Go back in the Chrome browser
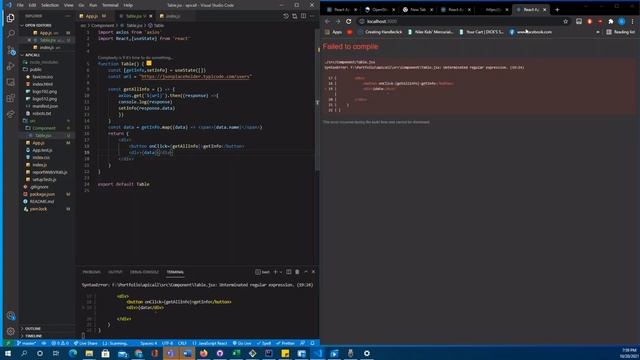The height and width of the screenshot is (360, 640). coord(328,21)
